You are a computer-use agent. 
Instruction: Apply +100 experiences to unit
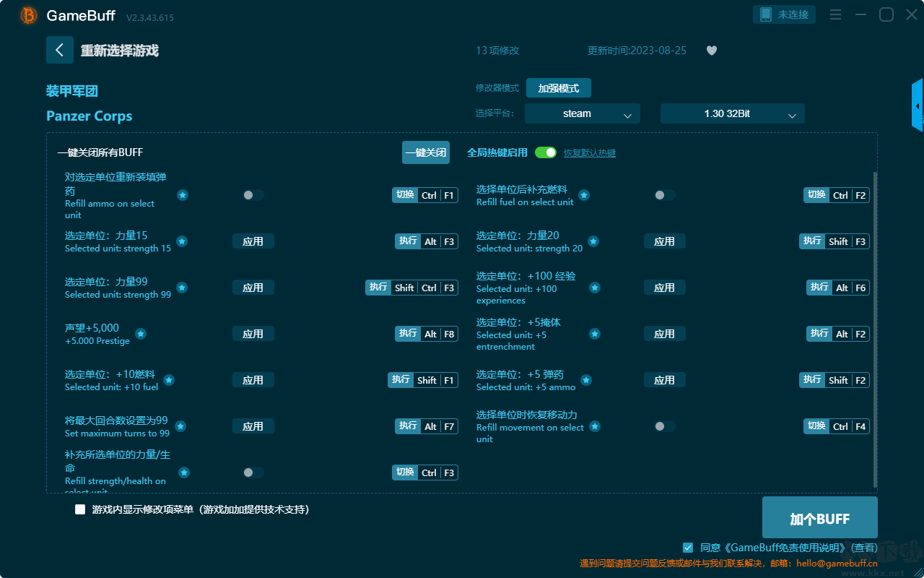click(665, 288)
